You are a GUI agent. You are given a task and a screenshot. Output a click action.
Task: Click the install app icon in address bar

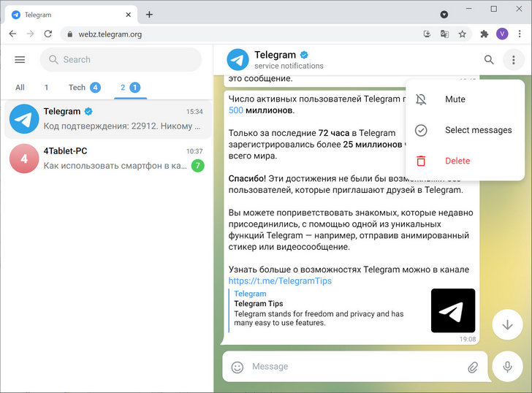[x=427, y=34]
